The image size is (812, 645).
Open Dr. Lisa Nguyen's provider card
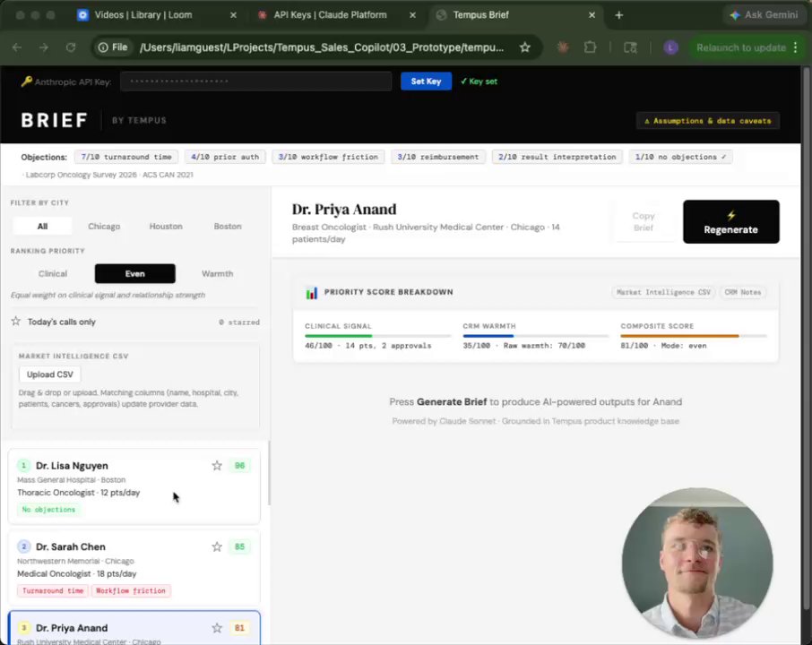pyautogui.click(x=134, y=486)
